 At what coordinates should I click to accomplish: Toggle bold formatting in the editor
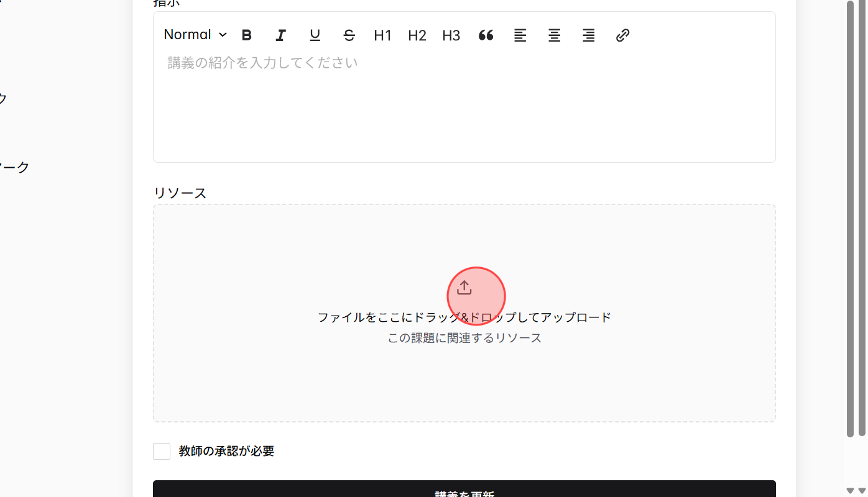(247, 35)
